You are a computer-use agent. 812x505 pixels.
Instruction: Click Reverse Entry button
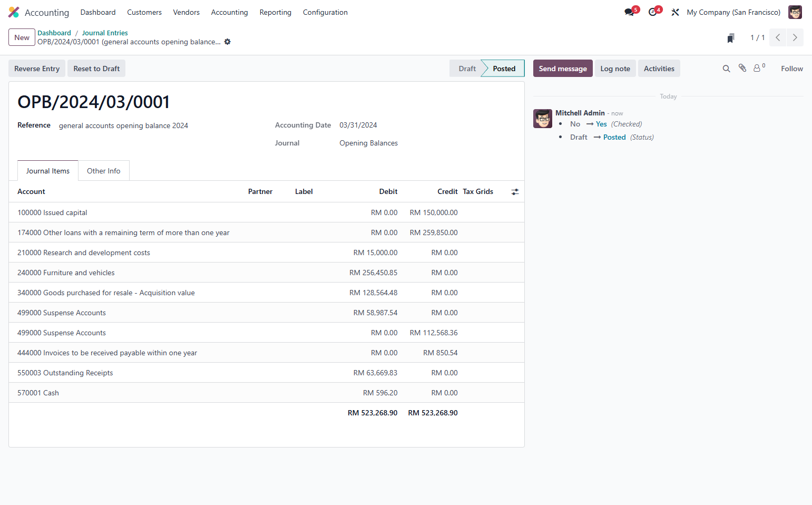(37, 69)
